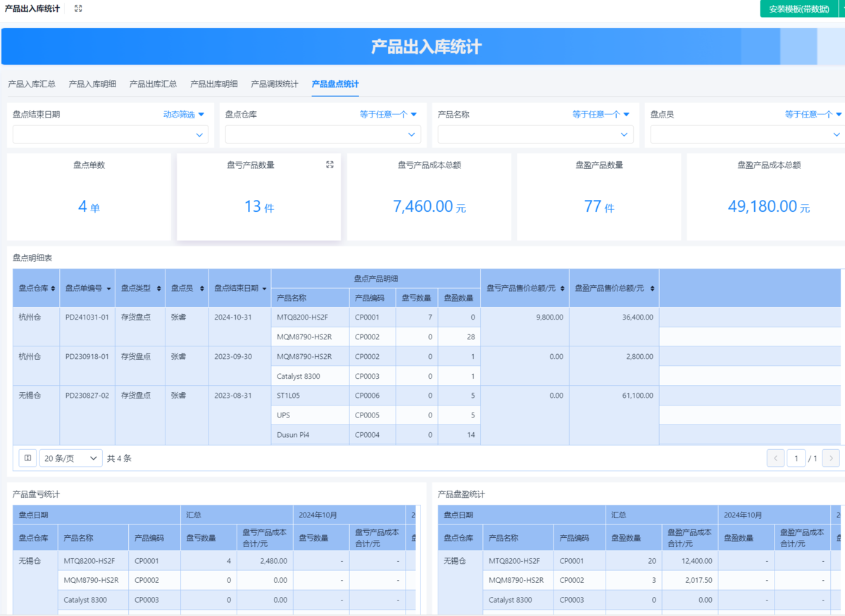Click the 盘亏产品数量 value 13 件
This screenshot has width=845, height=616.
(x=259, y=207)
